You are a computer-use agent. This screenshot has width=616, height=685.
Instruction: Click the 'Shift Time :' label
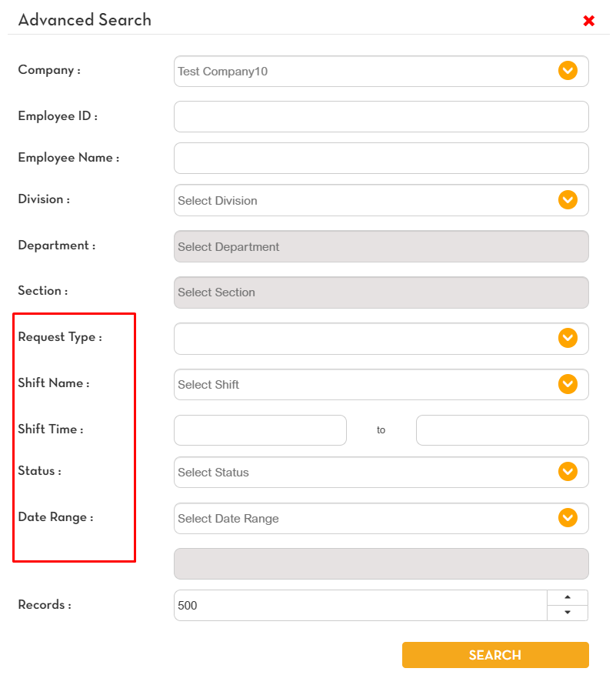[51, 429]
